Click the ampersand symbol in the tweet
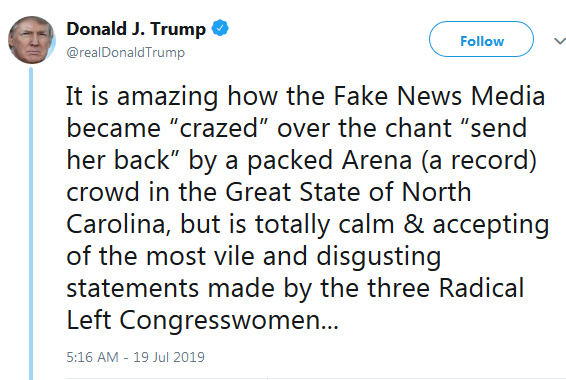Screen dimensions: 566x380 (413, 224)
